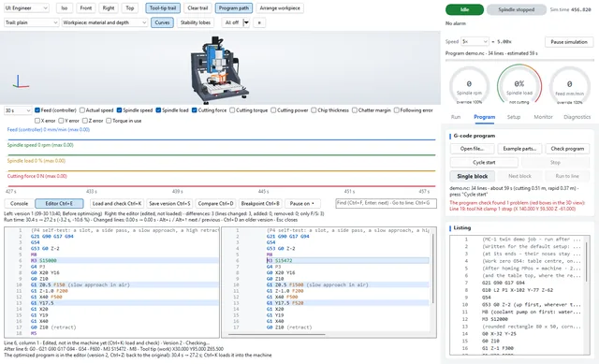This screenshot has height=364, width=599.
Task: Click Load and check Ctrl+K
Action: [x=117, y=204]
